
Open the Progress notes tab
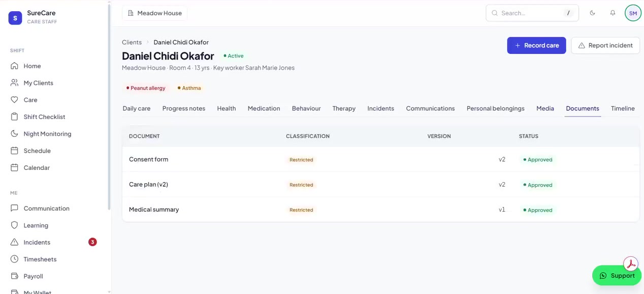[x=184, y=108]
